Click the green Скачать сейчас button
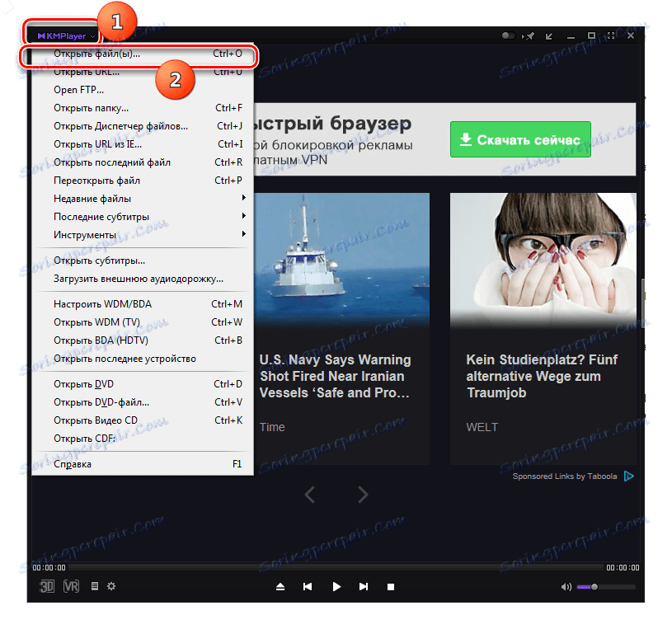Screen dimensions: 672x629 [x=520, y=139]
